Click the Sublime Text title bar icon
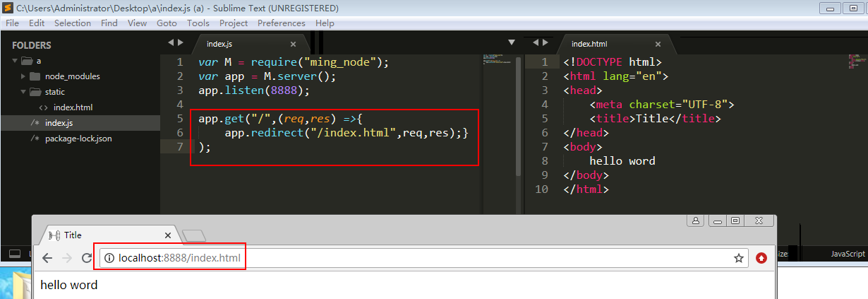This screenshot has height=299, width=868. (7, 8)
